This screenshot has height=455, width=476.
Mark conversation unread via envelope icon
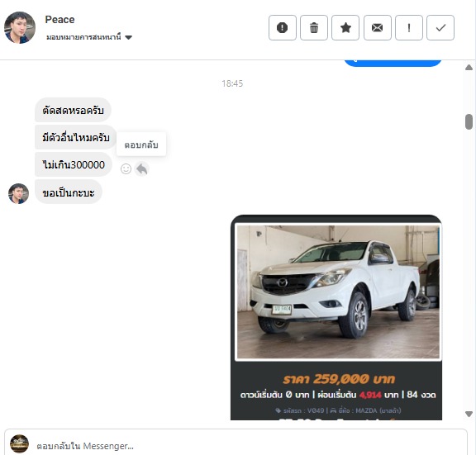pyautogui.click(x=378, y=27)
